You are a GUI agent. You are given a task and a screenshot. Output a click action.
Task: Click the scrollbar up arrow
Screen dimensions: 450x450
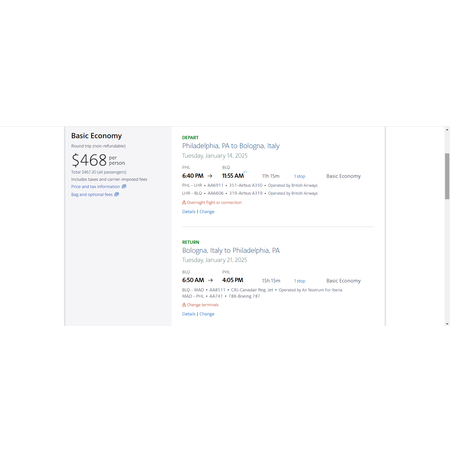tap(447, 130)
